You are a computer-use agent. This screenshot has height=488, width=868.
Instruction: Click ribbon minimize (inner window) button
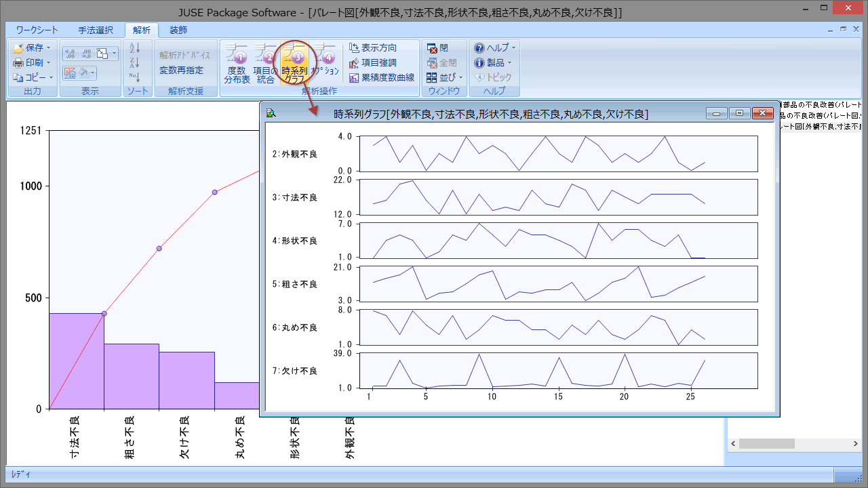click(x=832, y=29)
